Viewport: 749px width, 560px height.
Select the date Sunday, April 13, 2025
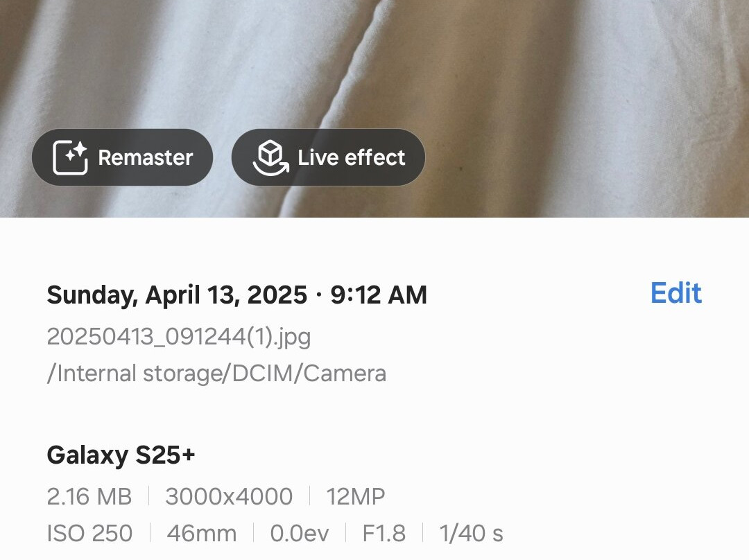click(x=176, y=295)
